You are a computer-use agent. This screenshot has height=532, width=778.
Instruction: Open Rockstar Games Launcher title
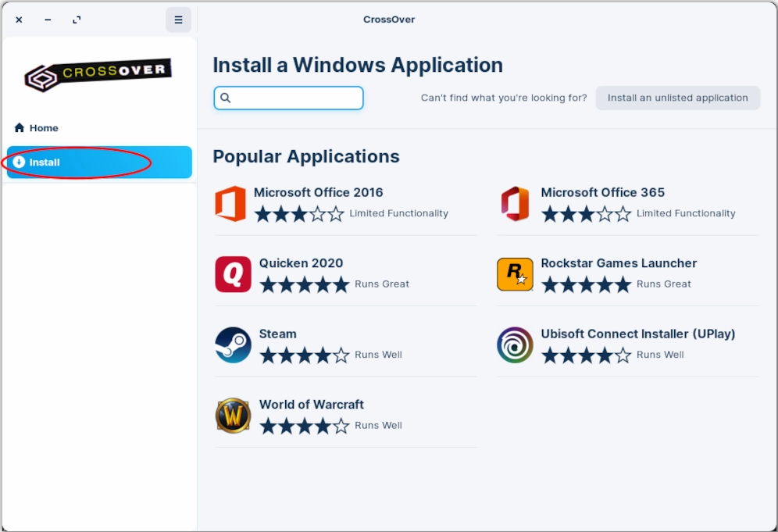tap(619, 263)
